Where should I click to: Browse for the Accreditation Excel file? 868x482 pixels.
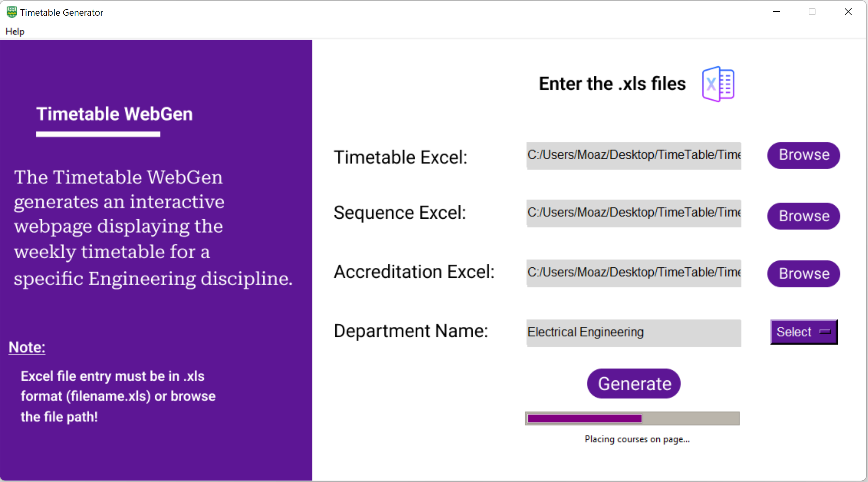click(803, 274)
